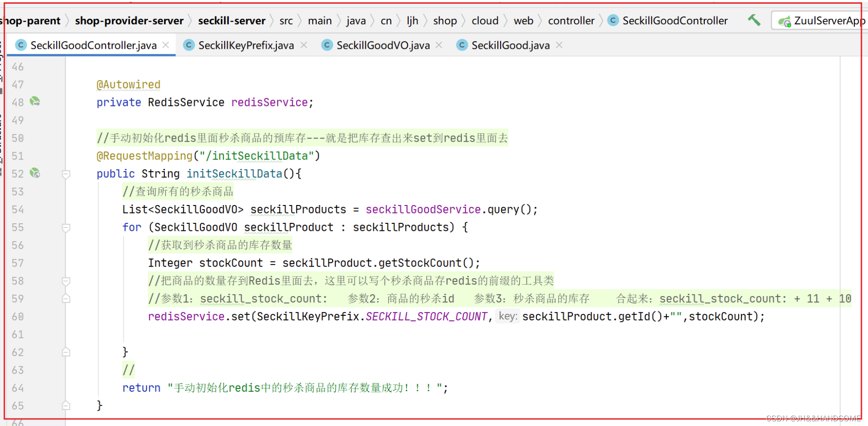Close the SeckillKeyPrefix.java tab
Screen dimensions: 868x426
click(x=304, y=45)
